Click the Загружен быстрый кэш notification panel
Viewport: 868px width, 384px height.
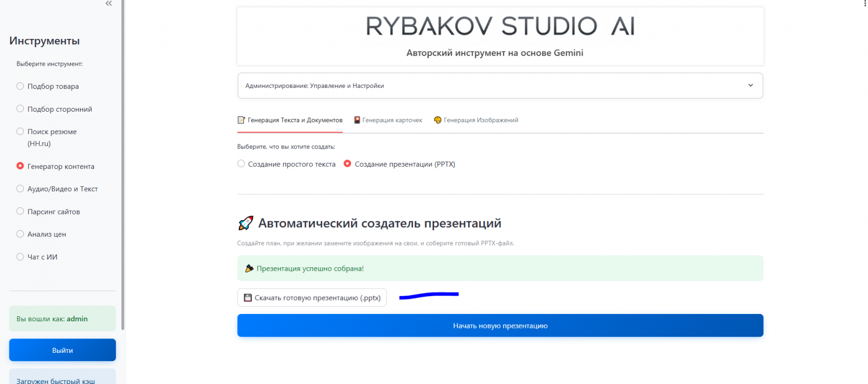[x=62, y=380]
